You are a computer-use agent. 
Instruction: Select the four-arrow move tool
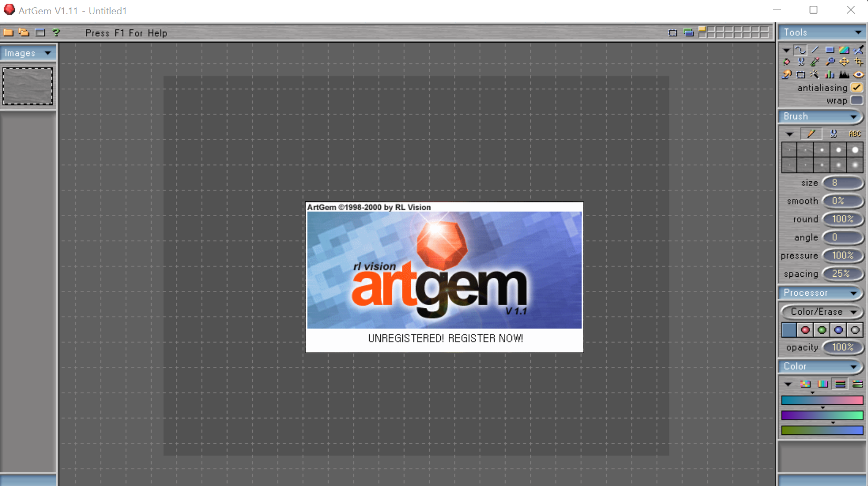point(844,62)
